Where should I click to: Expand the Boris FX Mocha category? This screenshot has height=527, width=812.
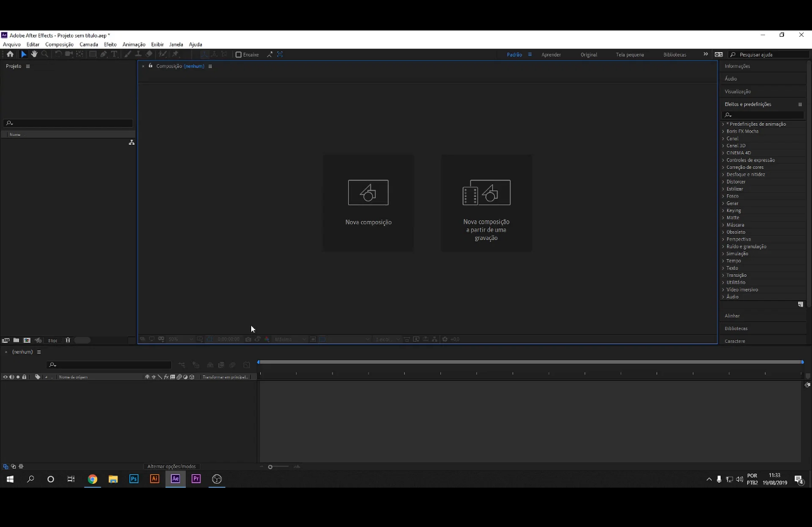coord(723,131)
